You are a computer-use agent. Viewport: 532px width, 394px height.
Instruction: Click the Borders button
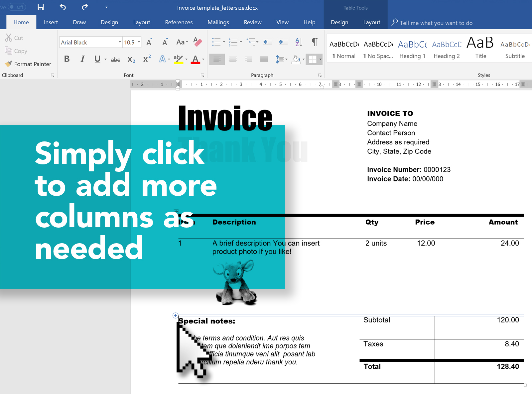pyautogui.click(x=313, y=59)
